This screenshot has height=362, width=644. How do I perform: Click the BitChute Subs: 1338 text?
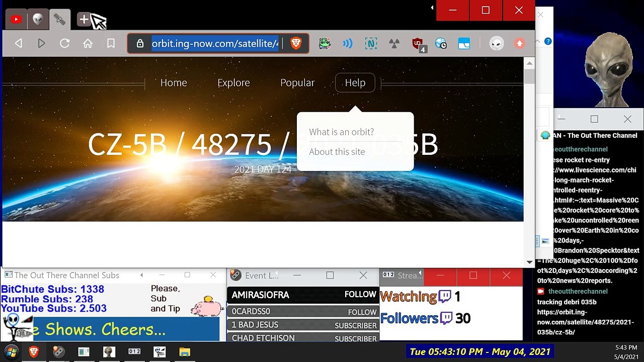tap(52, 289)
